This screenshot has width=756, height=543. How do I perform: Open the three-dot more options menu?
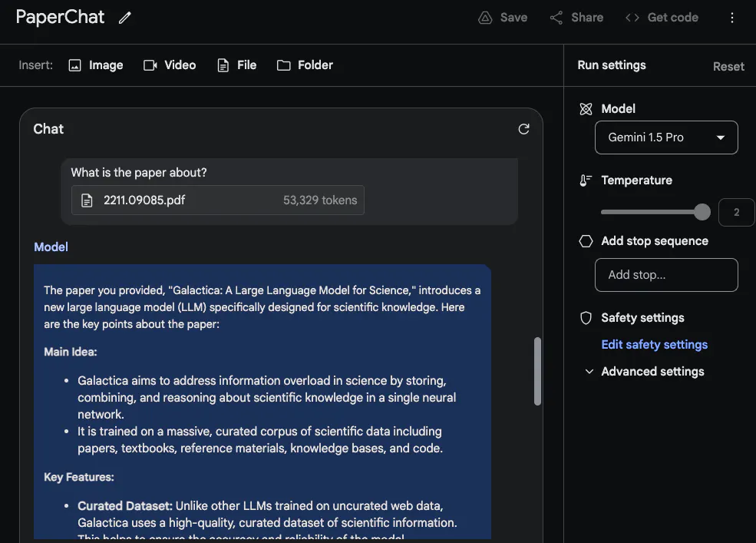732,18
